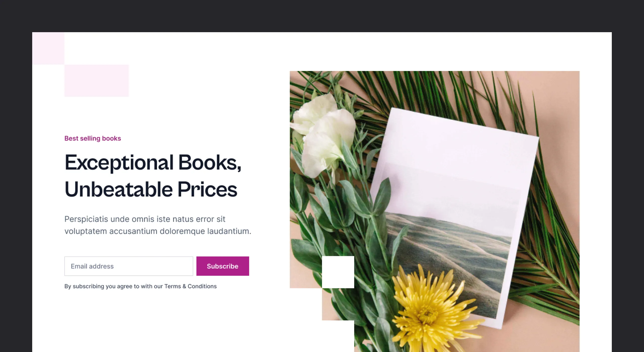Click the 'Unbeatable Prices' heading line
The width and height of the screenshot is (644, 352).
[151, 189]
